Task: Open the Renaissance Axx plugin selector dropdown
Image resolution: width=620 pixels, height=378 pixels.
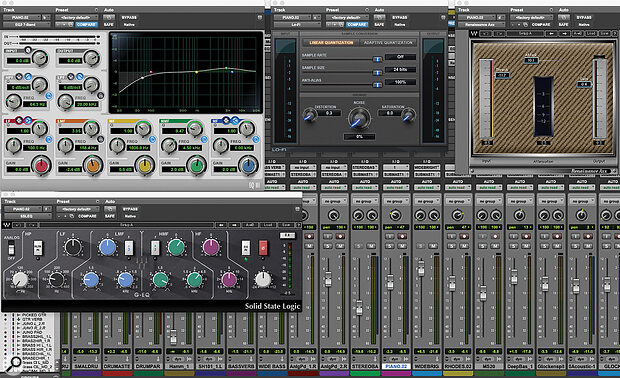Action: pyautogui.click(x=481, y=25)
